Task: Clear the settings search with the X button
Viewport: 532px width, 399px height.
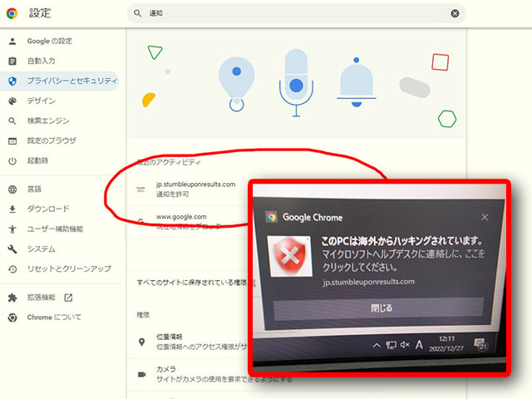Action: 455,13
